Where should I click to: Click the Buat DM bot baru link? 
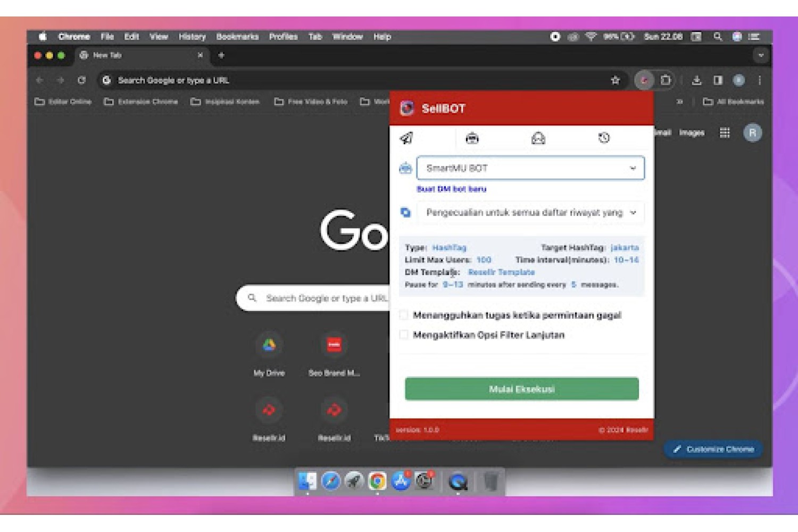point(451,189)
